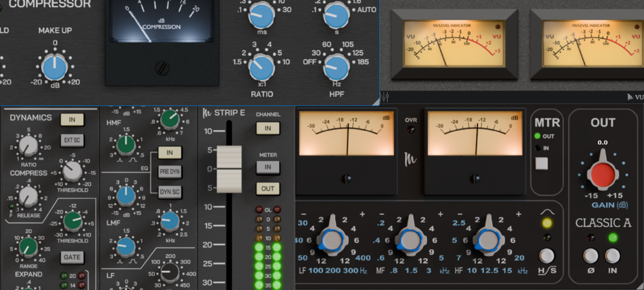
Task: Toggle the DYNAMICS IN button
Action: [72, 120]
